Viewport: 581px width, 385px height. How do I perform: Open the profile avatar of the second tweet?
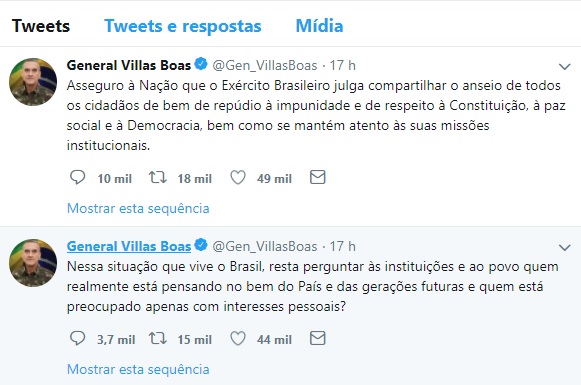(33, 263)
